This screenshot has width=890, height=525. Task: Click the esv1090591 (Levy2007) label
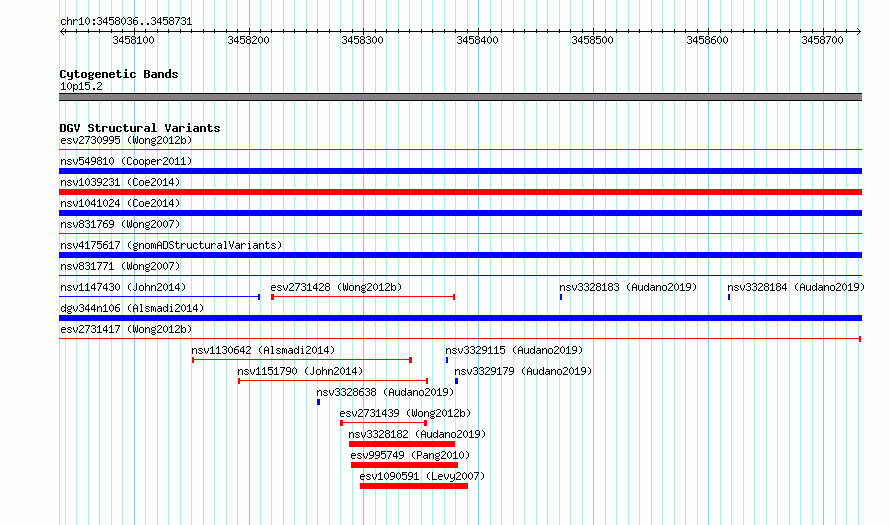coord(422,476)
